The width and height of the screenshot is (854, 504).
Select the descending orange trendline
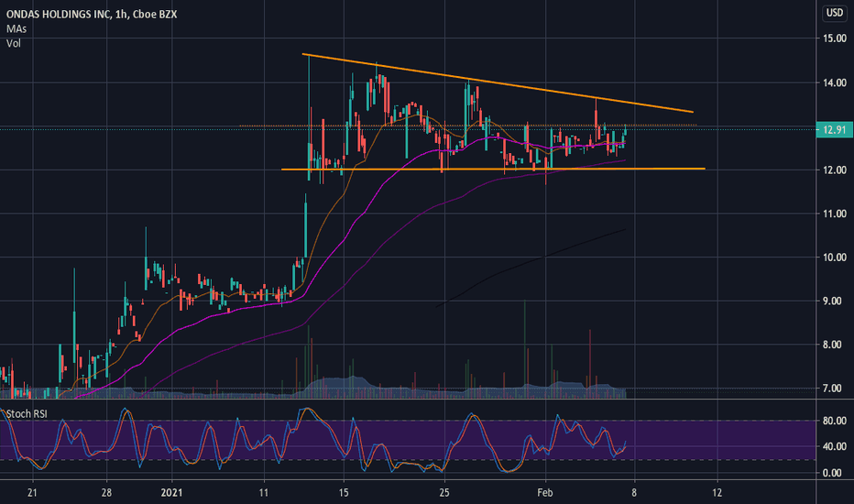498,83
